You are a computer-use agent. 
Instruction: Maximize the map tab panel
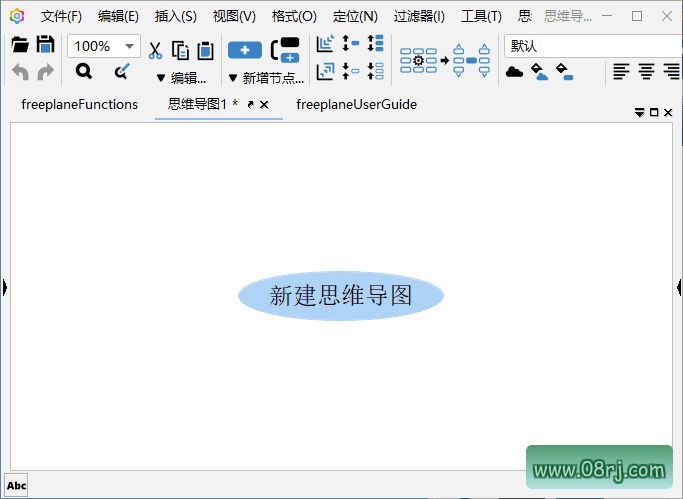point(654,113)
